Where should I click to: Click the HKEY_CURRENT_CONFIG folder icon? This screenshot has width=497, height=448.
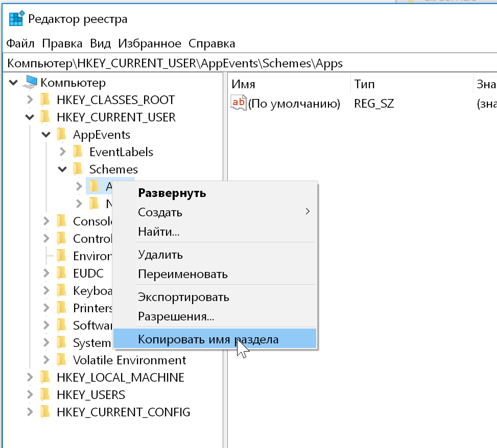(x=45, y=412)
